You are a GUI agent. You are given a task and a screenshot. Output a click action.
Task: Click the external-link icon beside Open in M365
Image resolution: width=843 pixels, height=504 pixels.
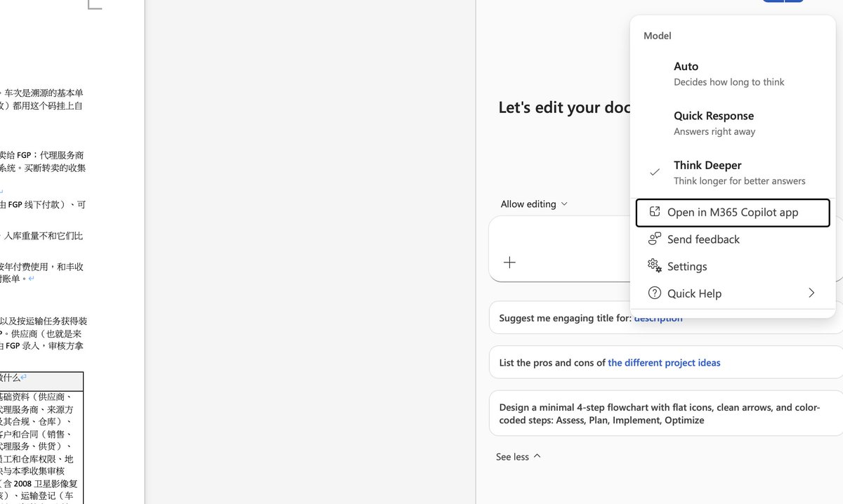click(655, 212)
